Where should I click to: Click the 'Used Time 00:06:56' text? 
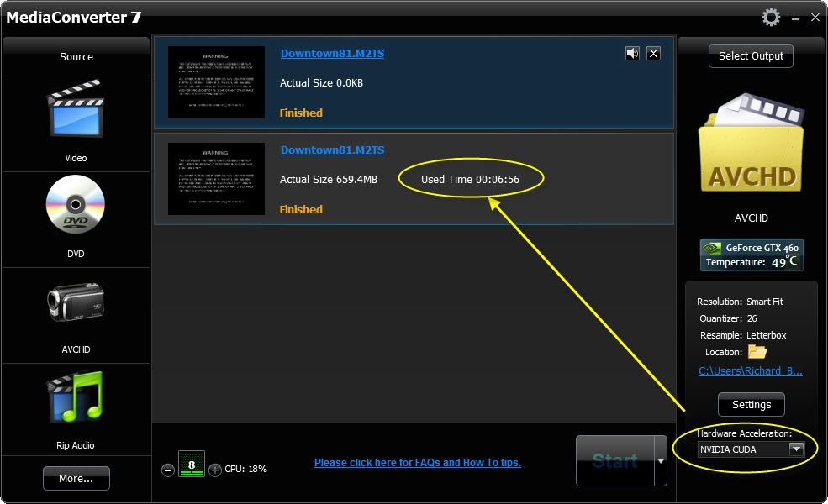470,180
